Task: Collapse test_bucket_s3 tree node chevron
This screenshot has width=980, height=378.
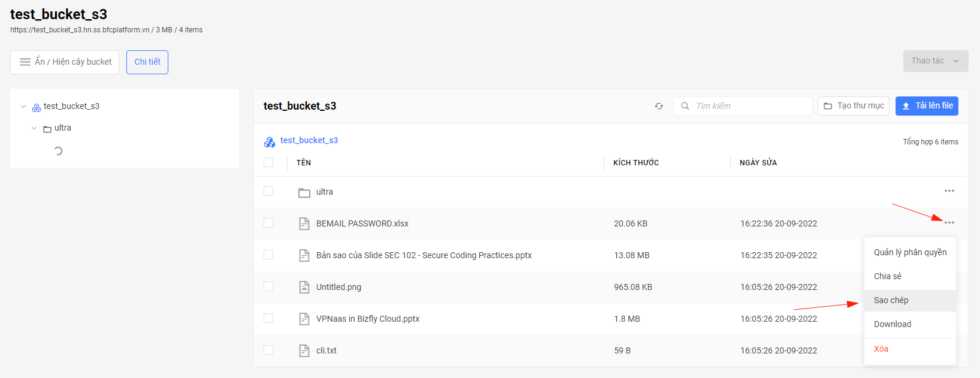Action: coord(23,107)
